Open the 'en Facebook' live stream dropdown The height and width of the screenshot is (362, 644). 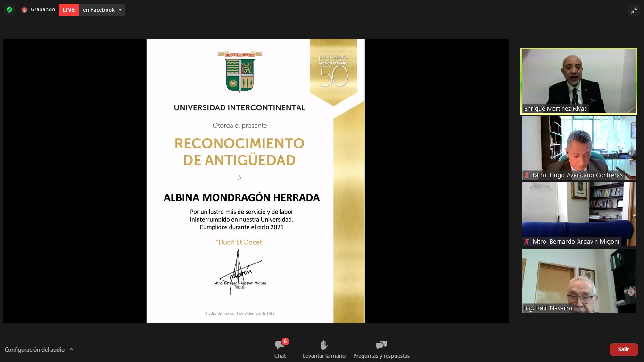click(102, 10)
